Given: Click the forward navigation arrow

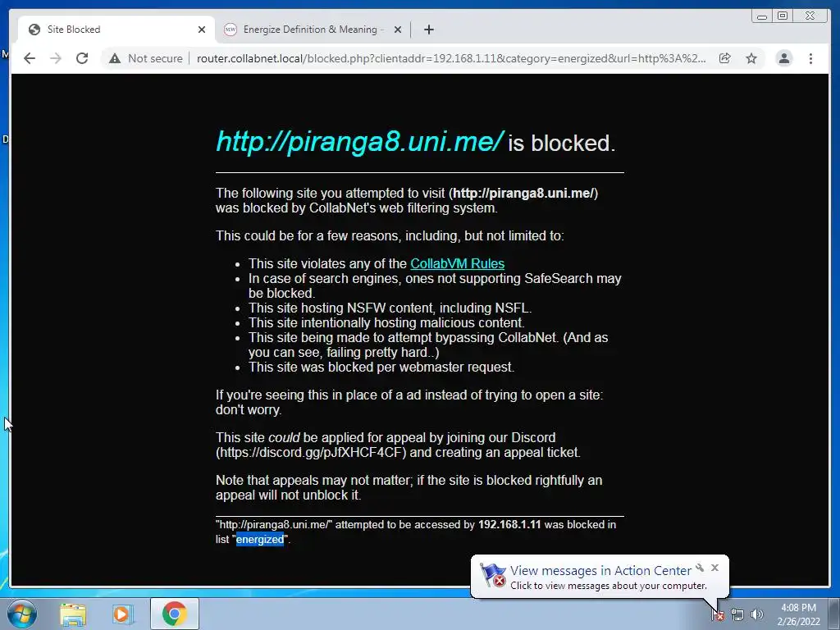Looking at the screenshot, I should coord(56,58).
